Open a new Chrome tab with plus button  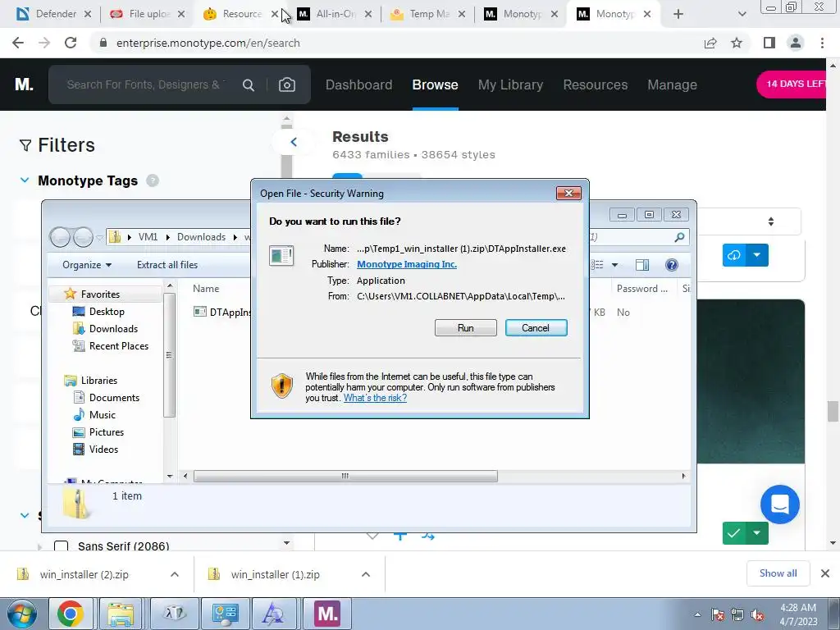point(678,14)
